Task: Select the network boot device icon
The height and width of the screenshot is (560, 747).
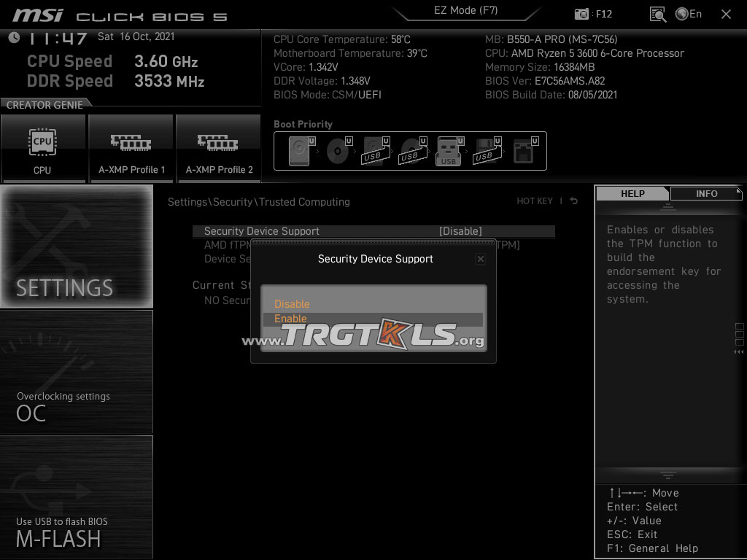Action: pos(523,152)
